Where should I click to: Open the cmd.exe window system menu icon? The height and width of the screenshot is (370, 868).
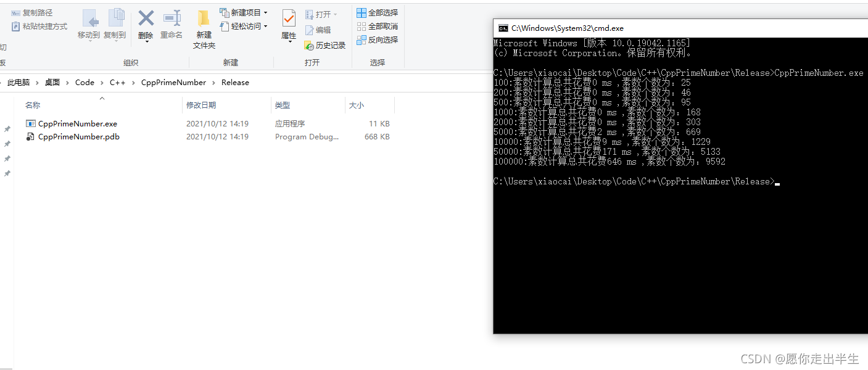503,28
